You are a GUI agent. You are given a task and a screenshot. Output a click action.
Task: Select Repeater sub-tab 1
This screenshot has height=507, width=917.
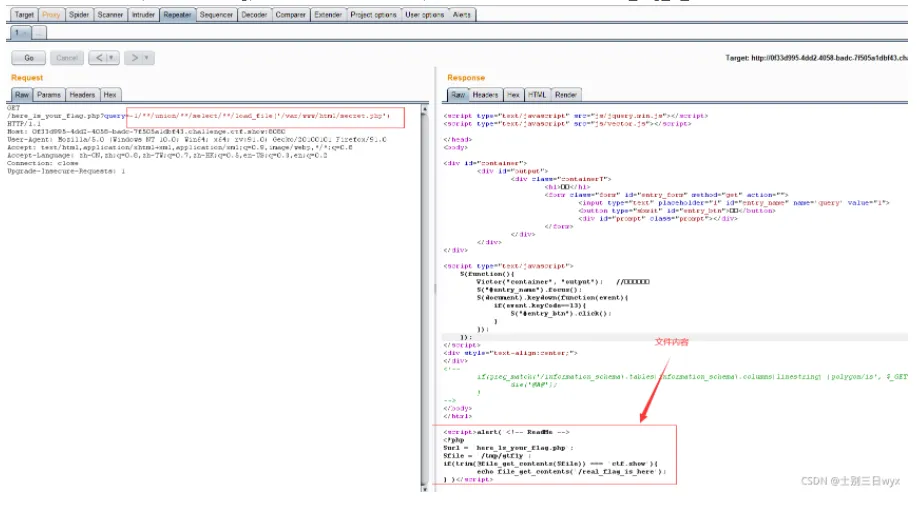point(20,33)
